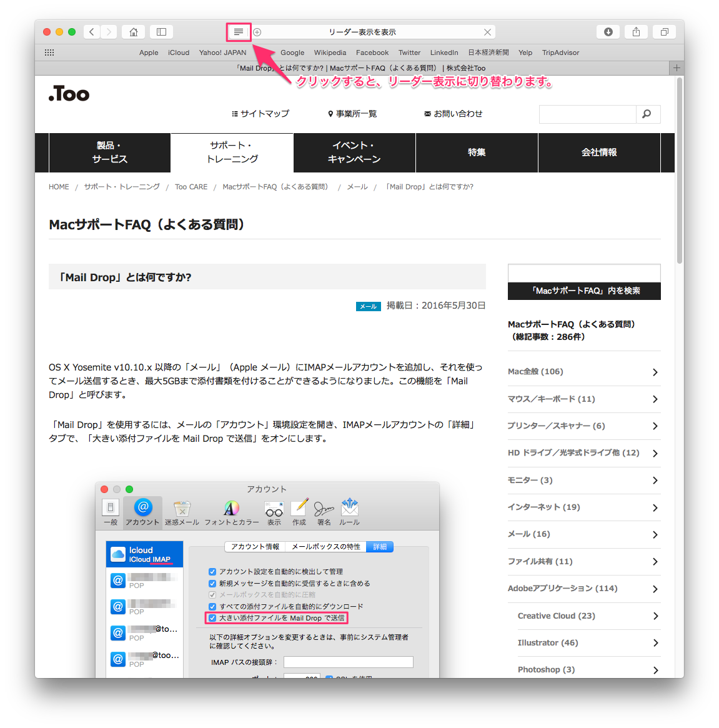
Task: Click the Share icon in toolbar
Action: [636, 32]
